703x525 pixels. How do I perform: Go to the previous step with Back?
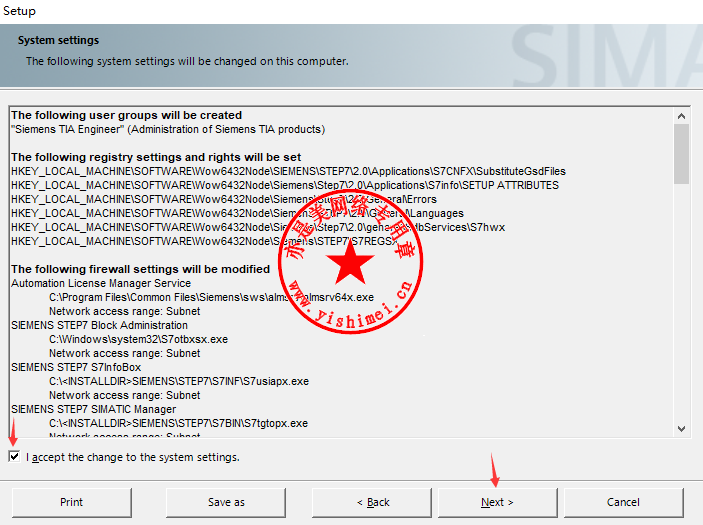(372, 502)
